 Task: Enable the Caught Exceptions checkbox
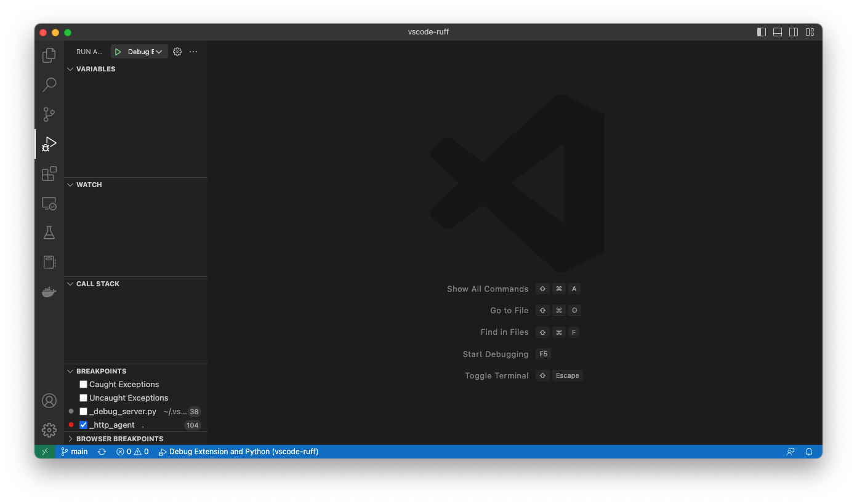click(x=83, y=384)
